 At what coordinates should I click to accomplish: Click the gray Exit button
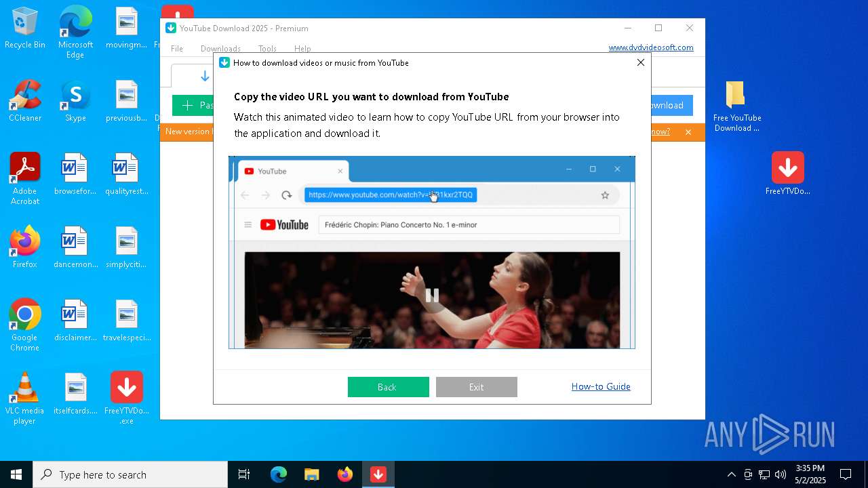pos(476,387)
